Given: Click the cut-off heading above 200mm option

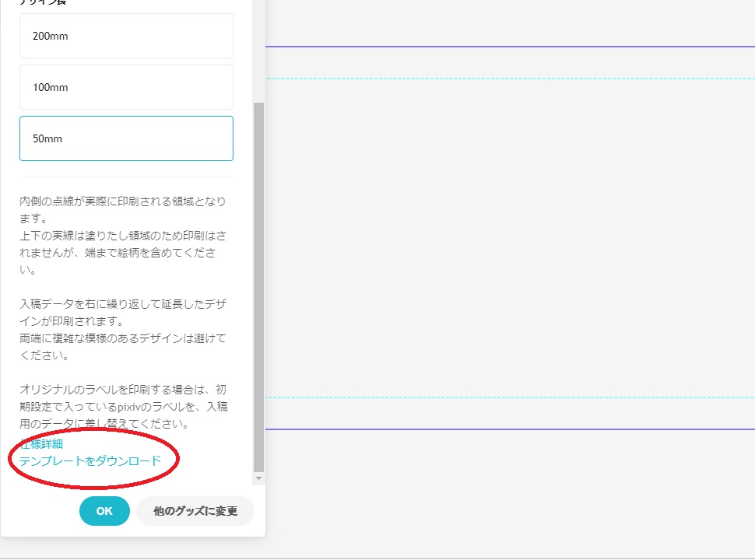Looking at the screenshot, I should (43, 3).
